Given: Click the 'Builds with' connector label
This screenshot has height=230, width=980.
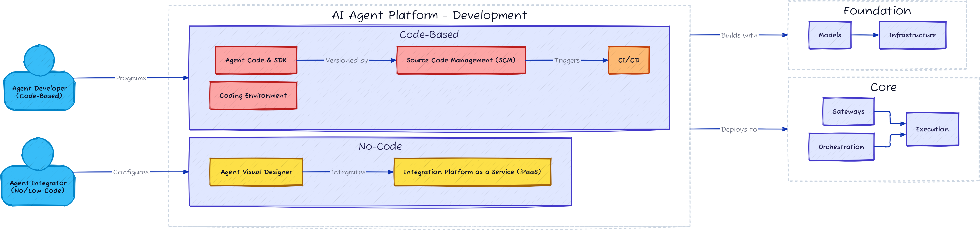Looking at the screenshot, I should 739,35.
